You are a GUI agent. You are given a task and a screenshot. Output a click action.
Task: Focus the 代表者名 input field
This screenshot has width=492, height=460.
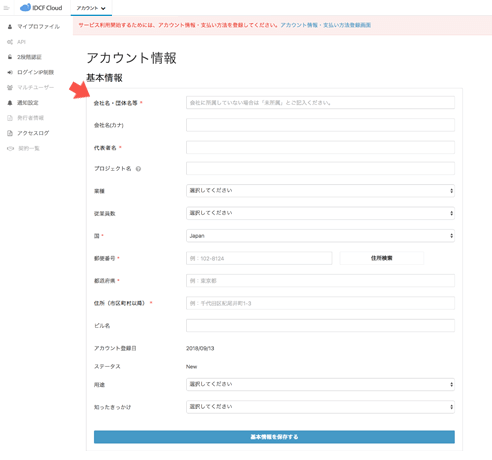coord(320,147)
